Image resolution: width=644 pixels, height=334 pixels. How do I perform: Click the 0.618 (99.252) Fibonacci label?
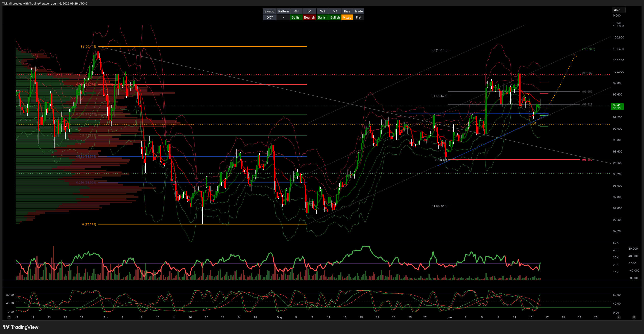coord(86,114)
